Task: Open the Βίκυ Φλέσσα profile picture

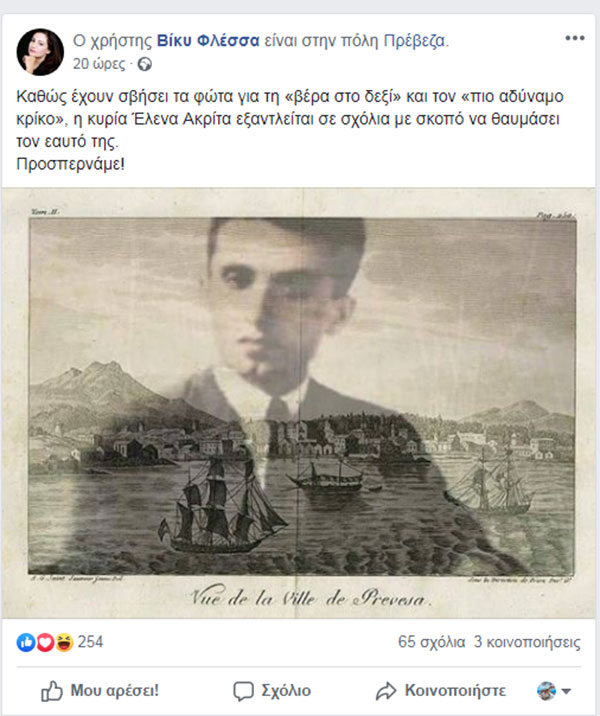Action: [x=40, y=52]
